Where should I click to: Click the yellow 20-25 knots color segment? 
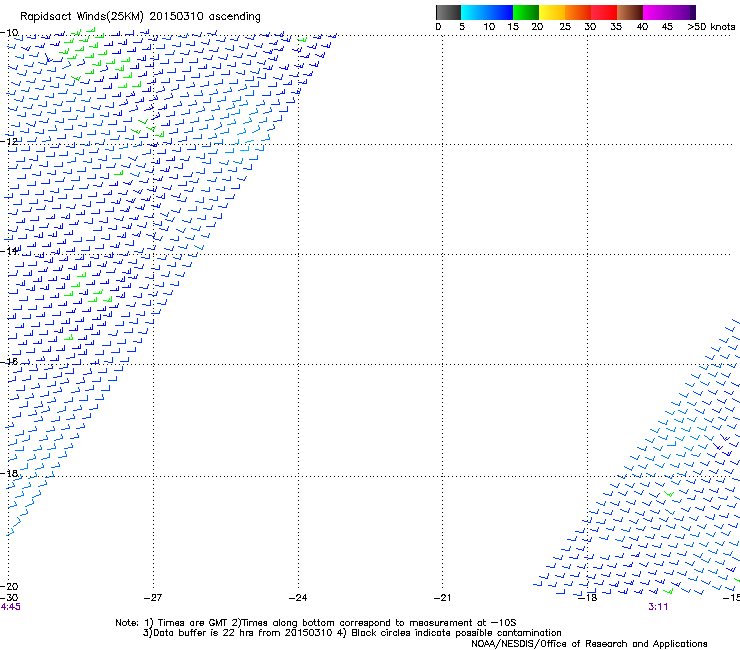[x=552, y=12]
